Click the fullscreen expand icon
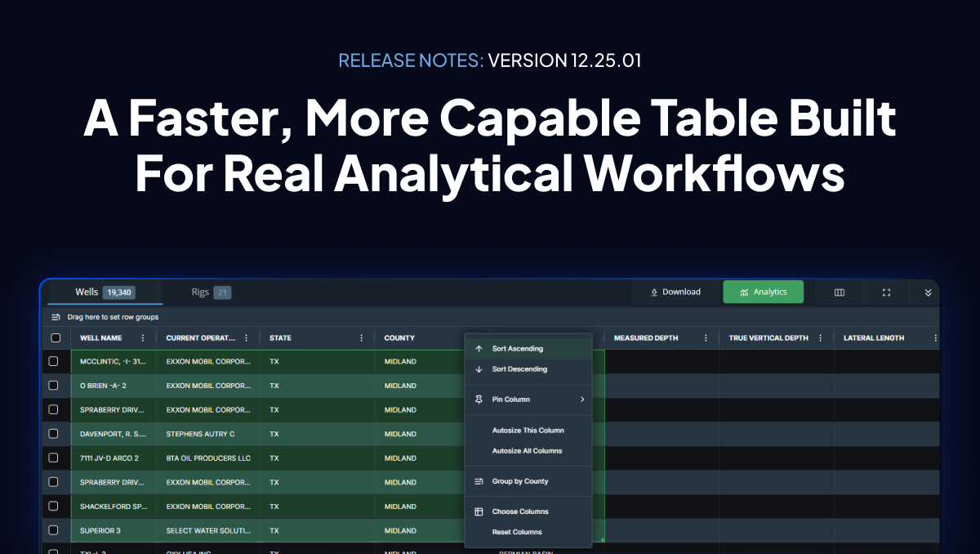This screenshot has width=980, height=554. click(886, 292)
